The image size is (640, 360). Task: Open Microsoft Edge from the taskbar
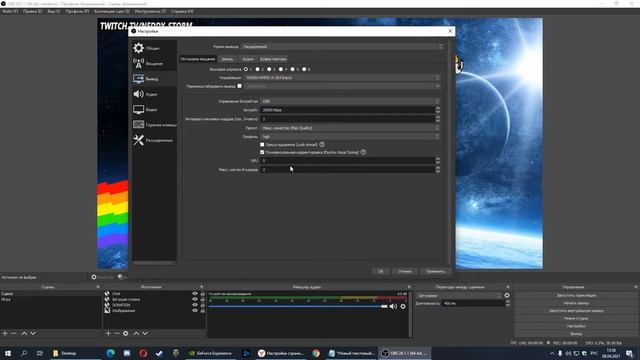[111, 353]
